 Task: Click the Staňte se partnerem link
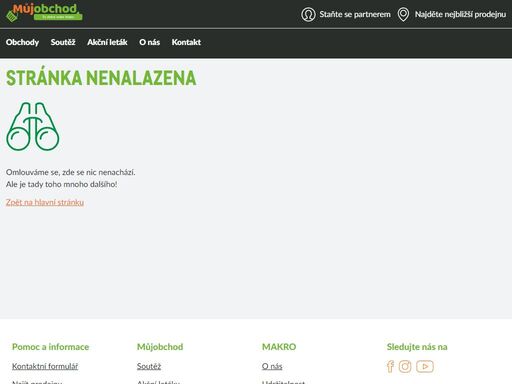coord(355,14)
